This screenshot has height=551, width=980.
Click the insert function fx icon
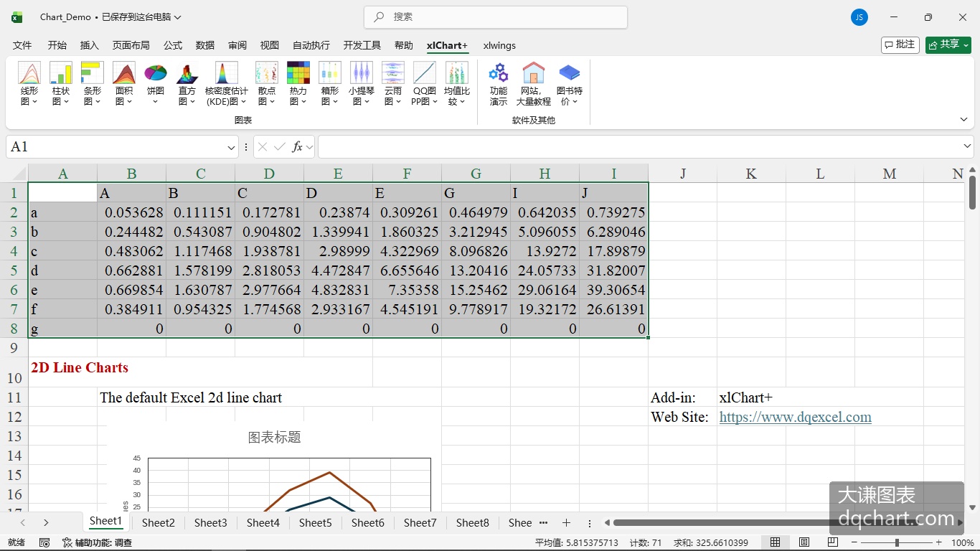[297, 147]
